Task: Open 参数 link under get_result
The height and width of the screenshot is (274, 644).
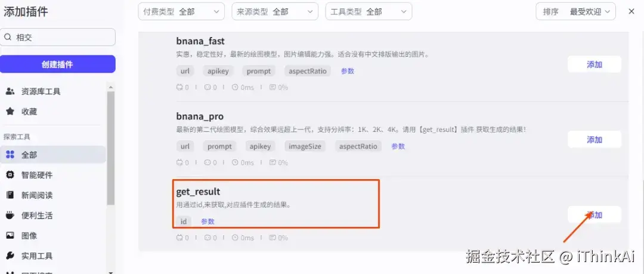Action: (208, 221)
